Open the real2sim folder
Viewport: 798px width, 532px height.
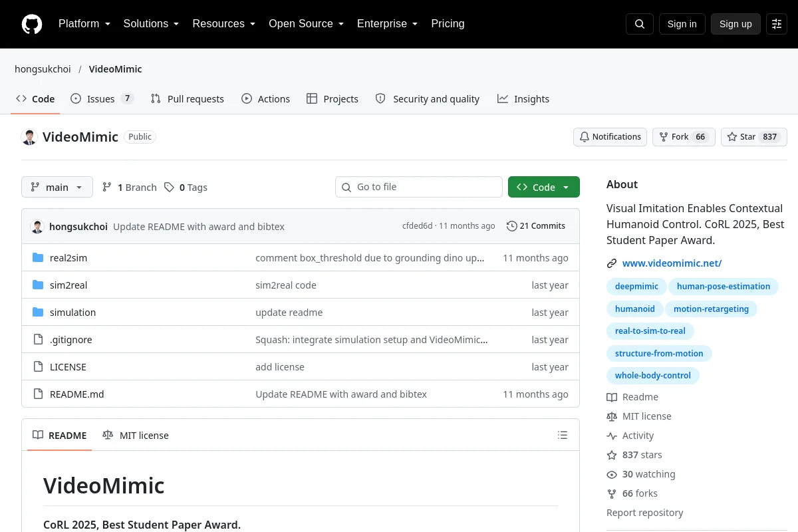click(68, 258)
